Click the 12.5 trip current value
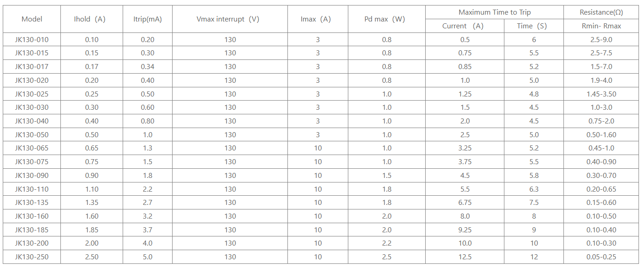The image size is (644, 268). (x=465, y=257)
